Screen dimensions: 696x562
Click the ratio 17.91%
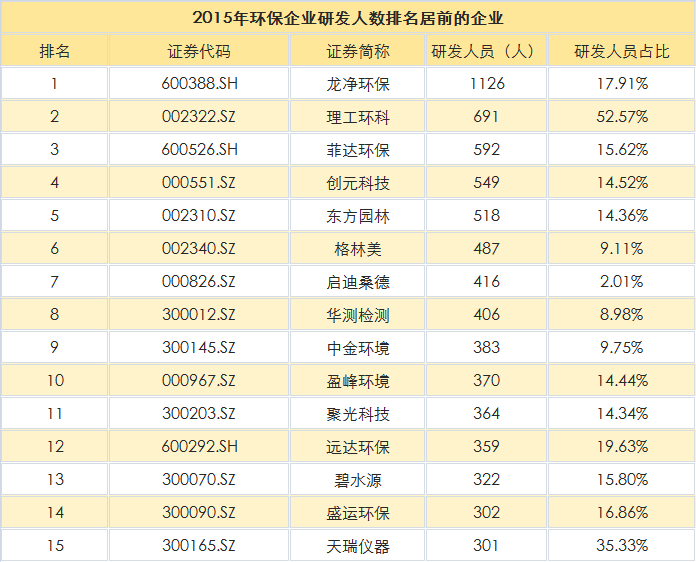coord(622,83)
